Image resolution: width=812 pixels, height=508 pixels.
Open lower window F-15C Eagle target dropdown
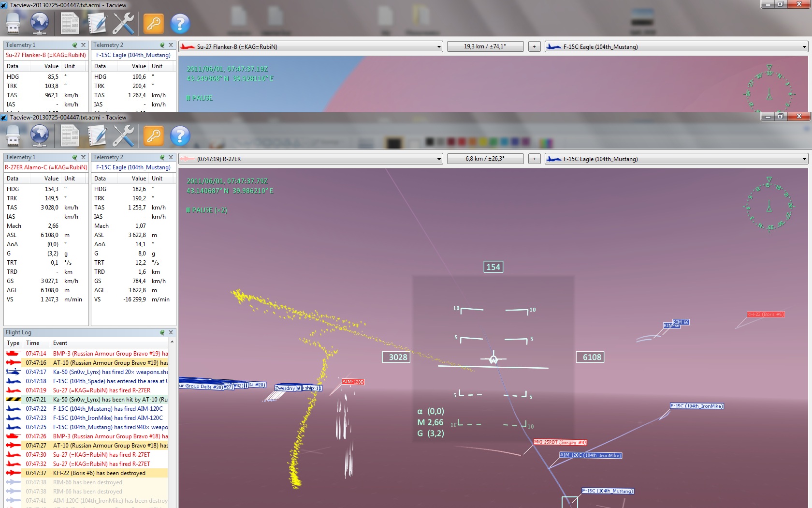677,159
